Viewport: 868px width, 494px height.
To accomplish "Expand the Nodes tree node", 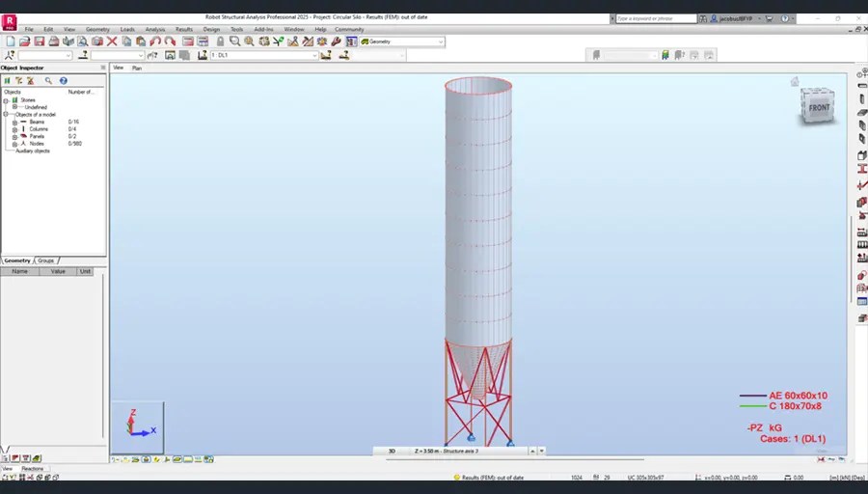I will point(14,144).
